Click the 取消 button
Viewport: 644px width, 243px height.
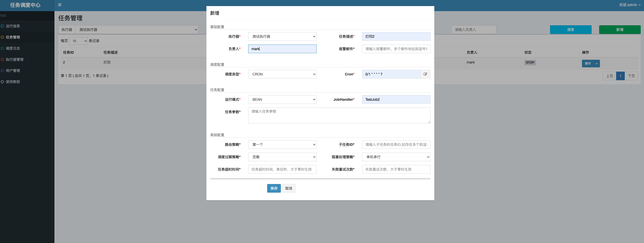288,188
